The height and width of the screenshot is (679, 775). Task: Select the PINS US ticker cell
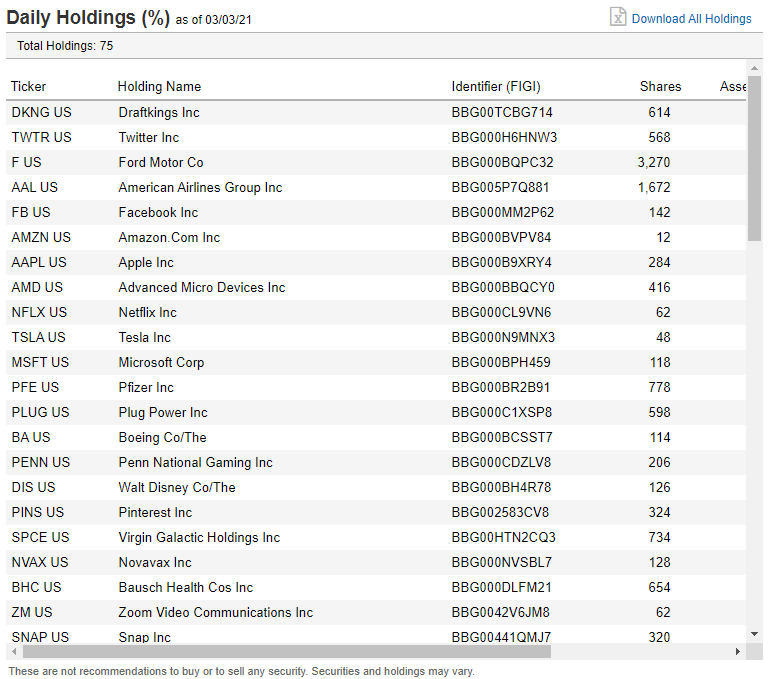tap(38, 512)
